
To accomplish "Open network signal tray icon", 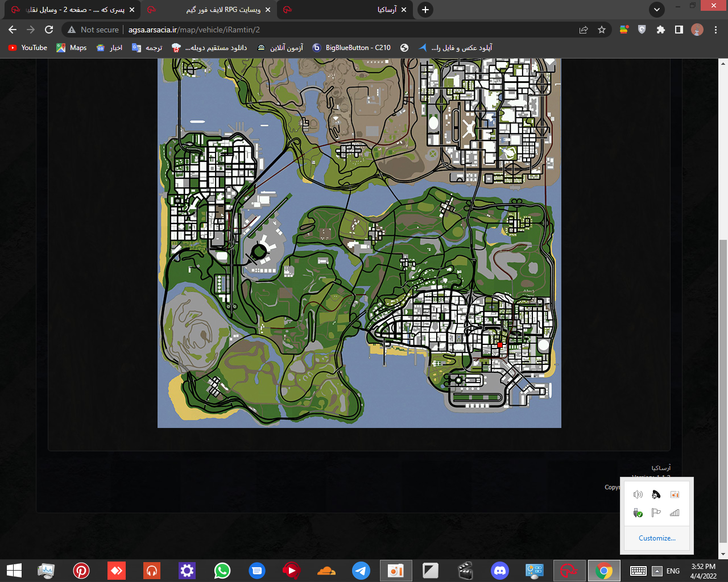I will 675,513.
